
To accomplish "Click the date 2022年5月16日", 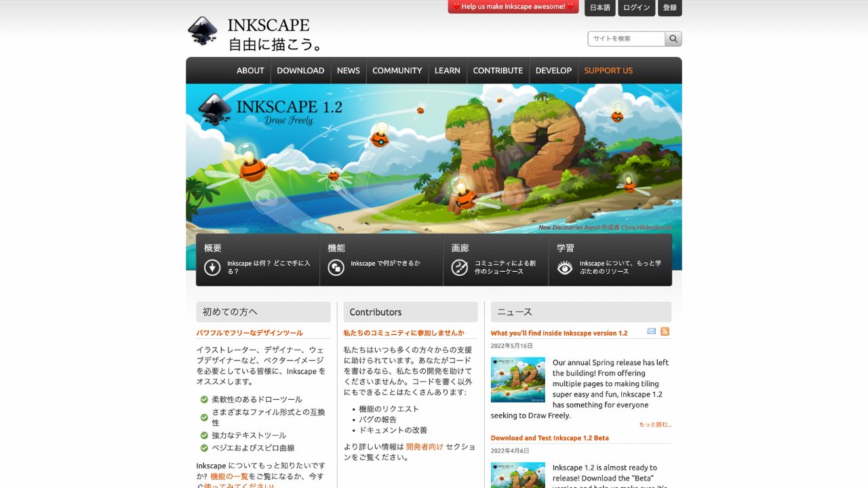I will coord(512,346).
